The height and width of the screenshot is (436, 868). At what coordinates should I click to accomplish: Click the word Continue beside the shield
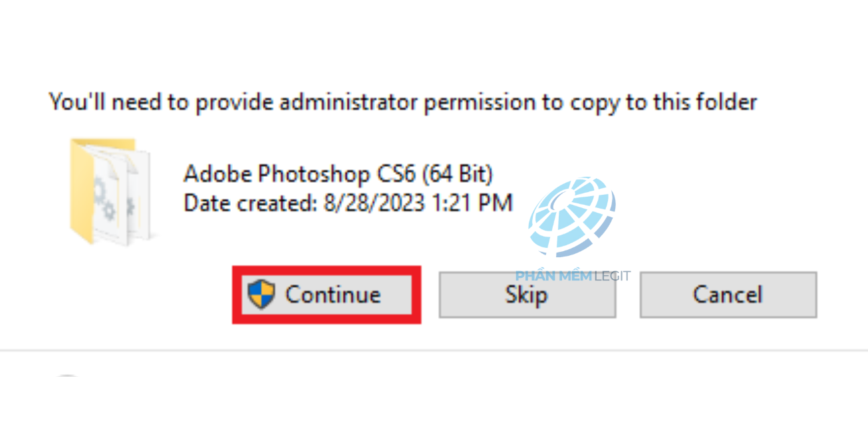click(x=333, y=294)
